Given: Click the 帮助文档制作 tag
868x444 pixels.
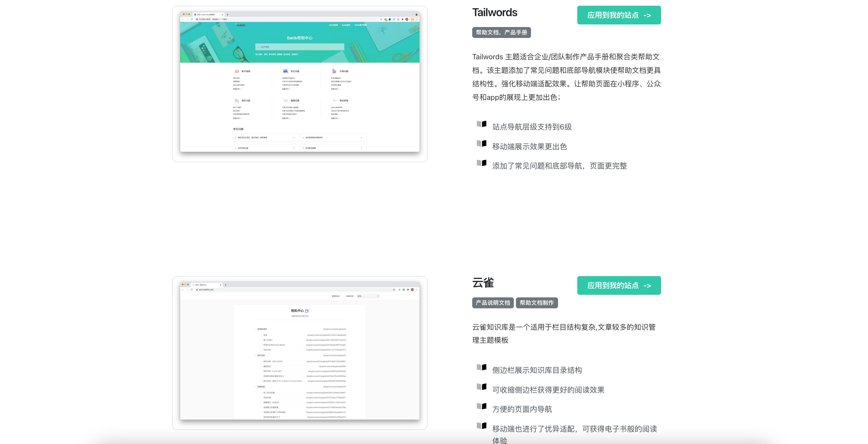Looking at the screenshot, I should 536,303.
